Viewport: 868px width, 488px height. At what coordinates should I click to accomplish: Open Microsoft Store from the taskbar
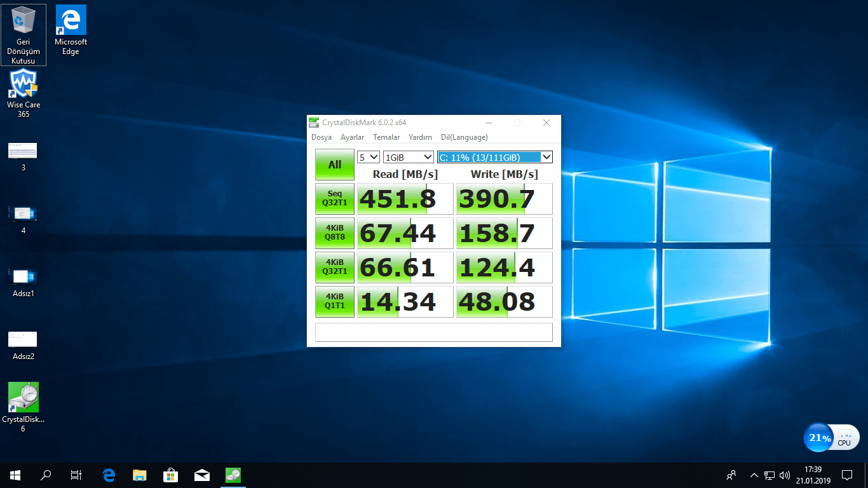click(x=170, y=475)
